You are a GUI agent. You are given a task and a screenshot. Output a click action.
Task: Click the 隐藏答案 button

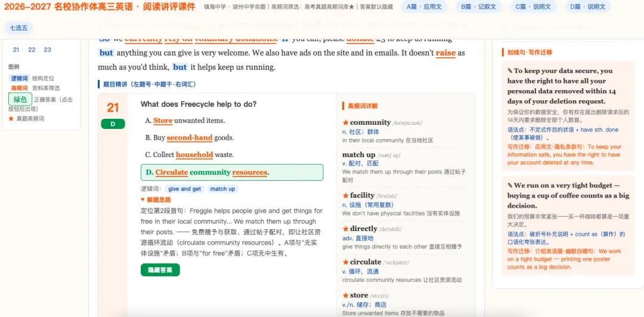pyautogui.click(x=160, y=270)
